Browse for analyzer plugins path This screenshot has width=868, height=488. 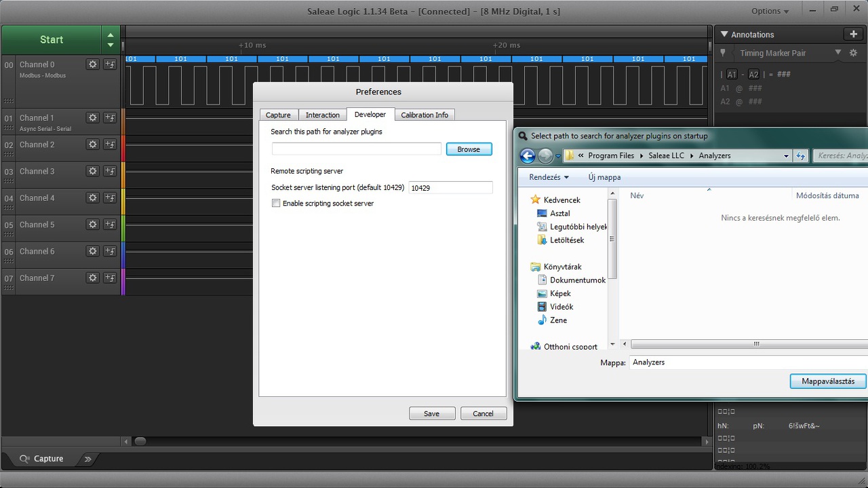(x=469, y=149)
